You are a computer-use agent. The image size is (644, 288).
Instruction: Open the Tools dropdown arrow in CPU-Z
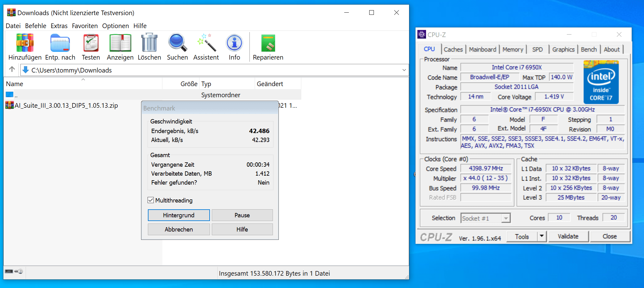pos(542,236)
